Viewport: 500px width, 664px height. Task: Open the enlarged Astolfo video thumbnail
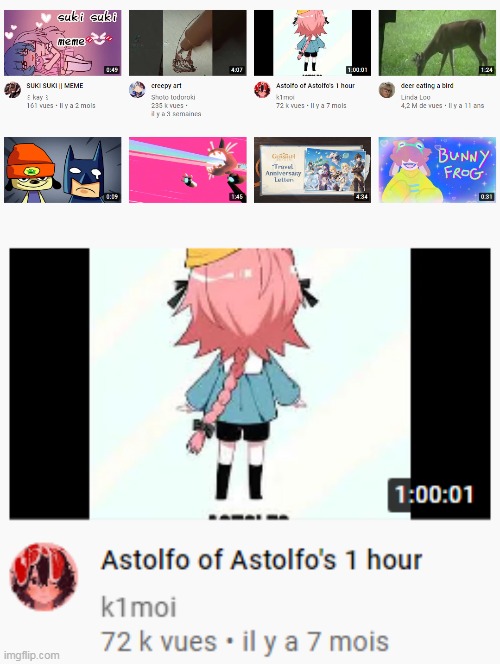pos(250,384)
